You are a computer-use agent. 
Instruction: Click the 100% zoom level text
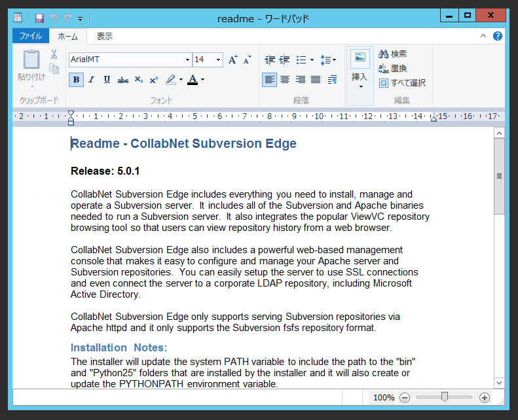coord(384,398)
